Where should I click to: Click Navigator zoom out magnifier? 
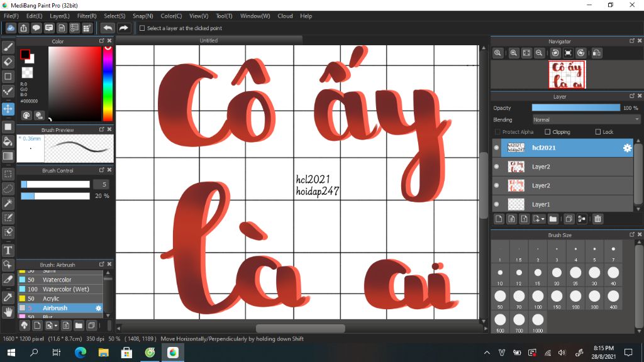[x=539, y=53]
